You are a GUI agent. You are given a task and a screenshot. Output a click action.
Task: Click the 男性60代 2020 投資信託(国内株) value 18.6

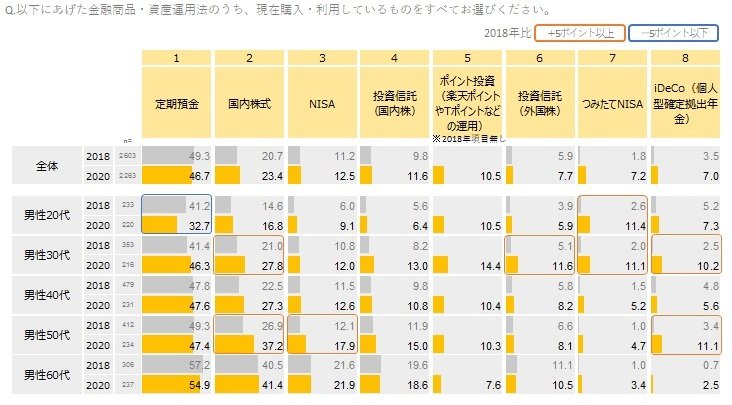coord(417,385)
